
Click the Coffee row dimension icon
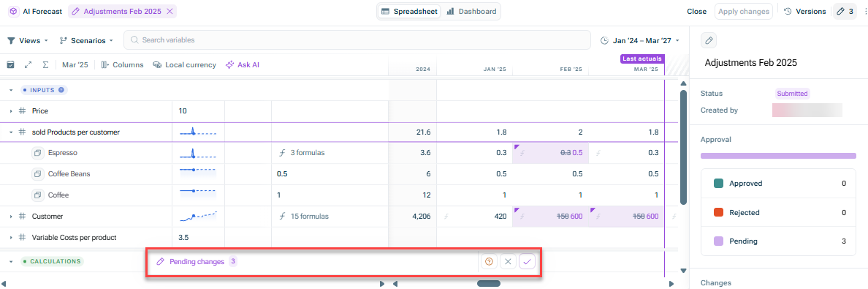coord(38,195)
